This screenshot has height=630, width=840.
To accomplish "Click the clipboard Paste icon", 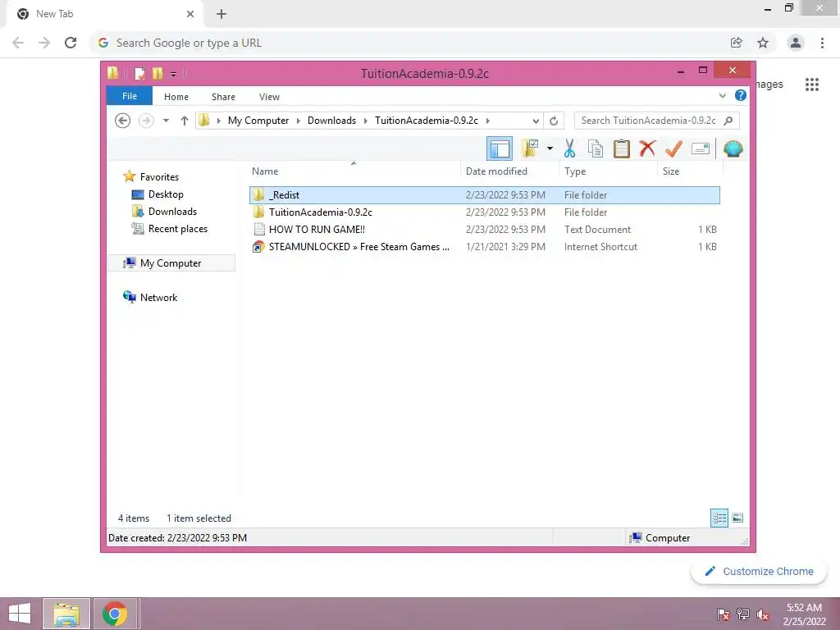I will click(622, 148).
